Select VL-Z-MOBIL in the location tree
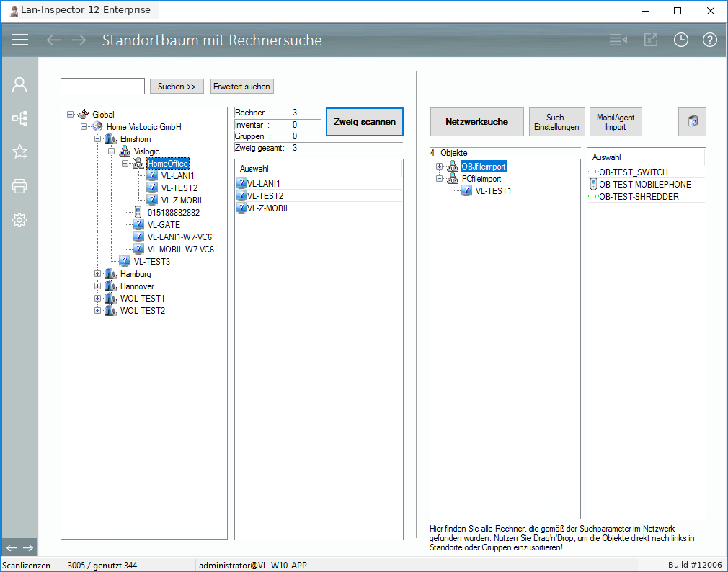728x572 pixels. click(182, 201)
